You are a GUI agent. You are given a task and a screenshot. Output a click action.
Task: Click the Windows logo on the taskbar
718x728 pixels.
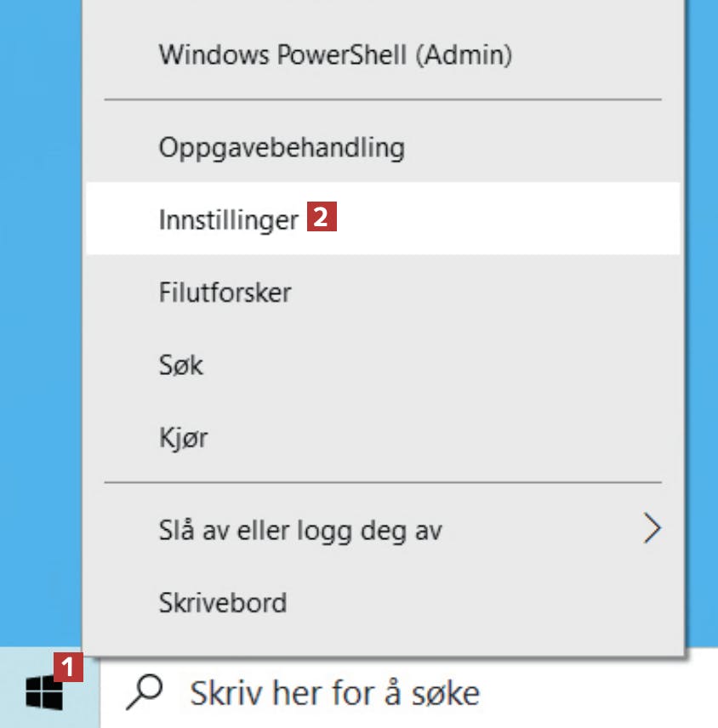coord(44,693)
